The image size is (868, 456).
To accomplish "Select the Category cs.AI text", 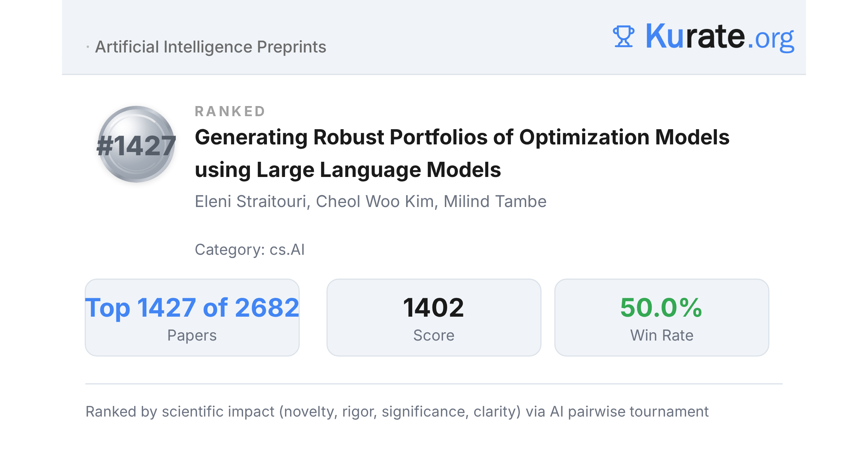I will tap(250, 250).
